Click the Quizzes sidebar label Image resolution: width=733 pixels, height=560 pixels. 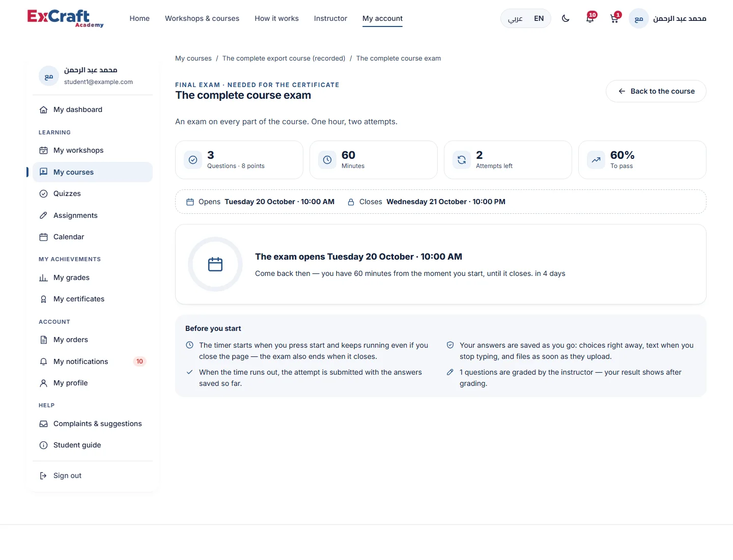67,193
